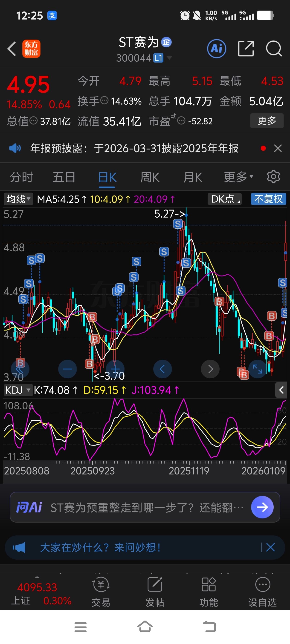This screenshot has width=290, height=644.
Task: Tap the 20251119 date axis label
Action: pyautogui.click(x=189, y=471)
